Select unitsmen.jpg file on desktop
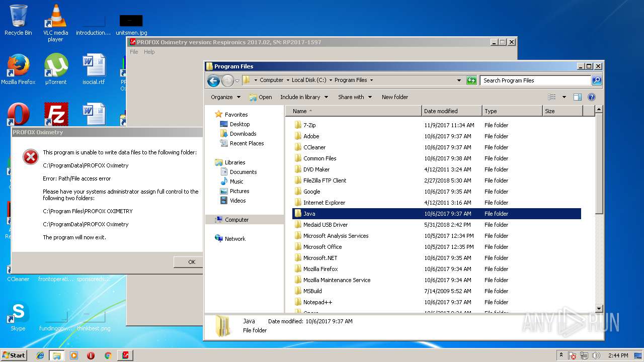The width and height of the screenshot is (644, 362). pos(131,25)
